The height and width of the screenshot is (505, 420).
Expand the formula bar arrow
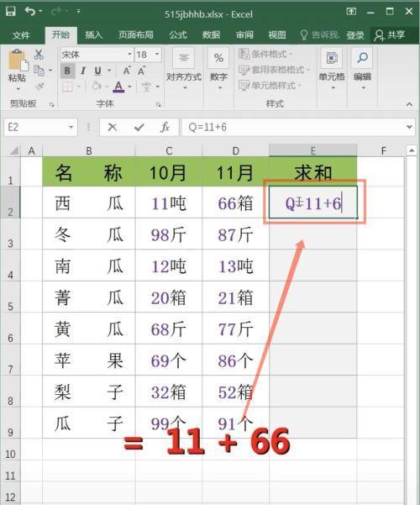(409, 127)
